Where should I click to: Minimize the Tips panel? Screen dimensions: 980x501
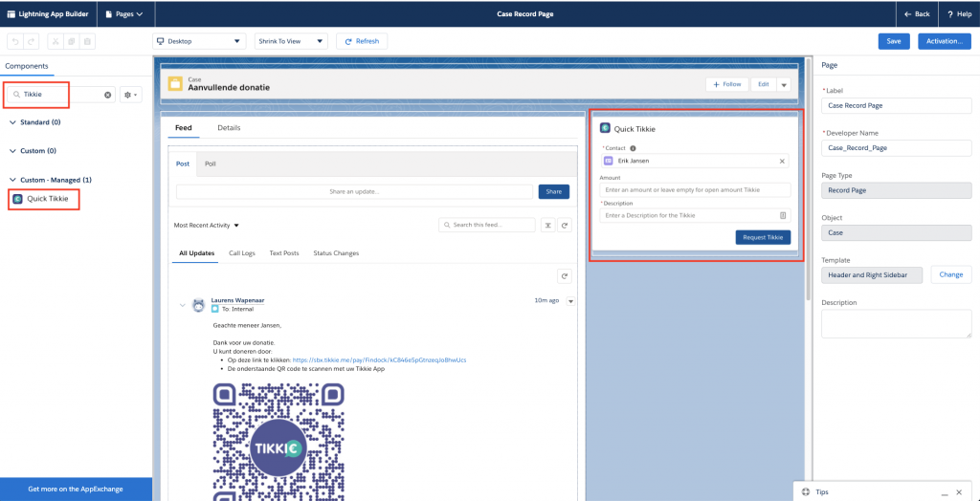pos(945,491)
